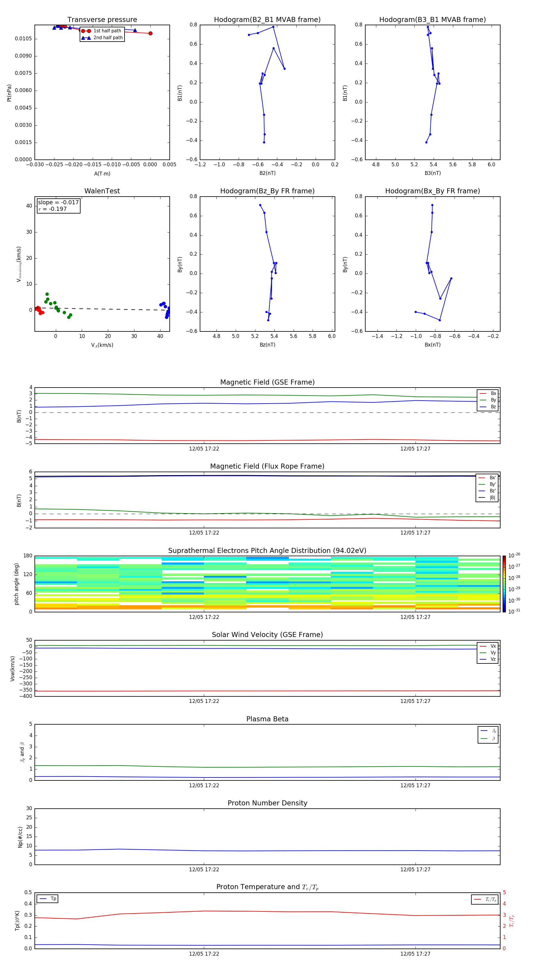This screenshot has width=535, height=980.
Task: Click the 'A(T·m)' x-axis label
Action: [102, 174]
